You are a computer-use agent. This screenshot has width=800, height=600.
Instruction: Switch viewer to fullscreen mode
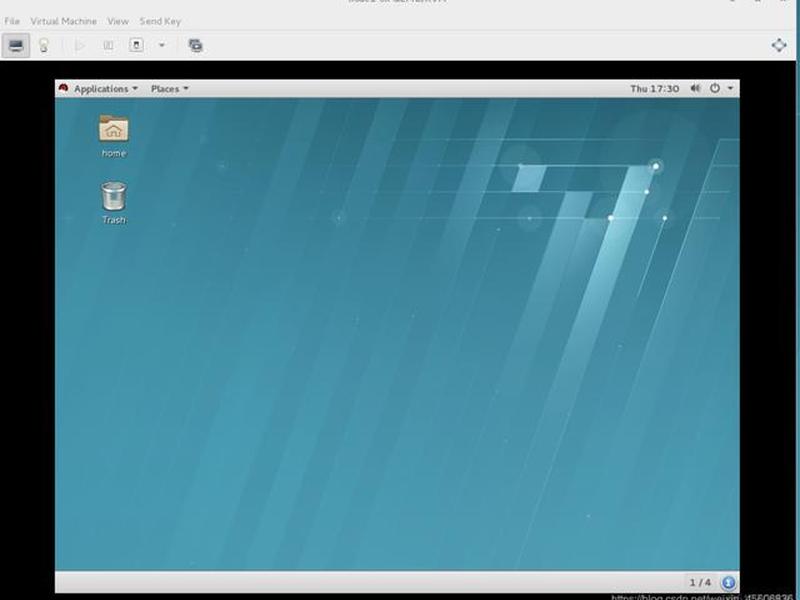click(x=779, y=45)
